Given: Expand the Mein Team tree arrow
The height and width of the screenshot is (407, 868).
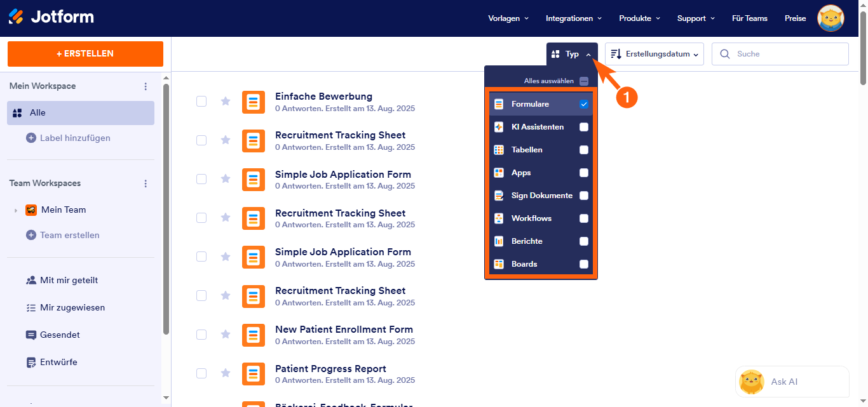Looking at the screenshot, I should pyautogui.click(x=16, y=210).
